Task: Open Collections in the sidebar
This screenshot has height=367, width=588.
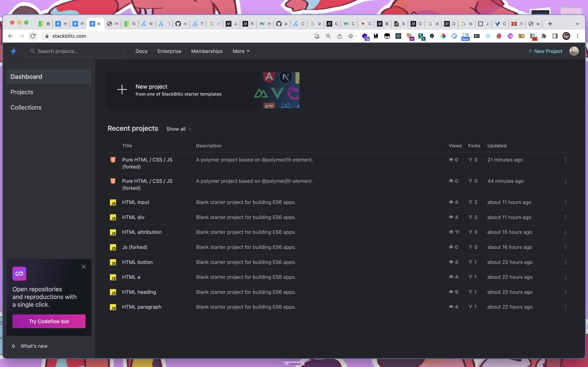Action: coord(26,107)
